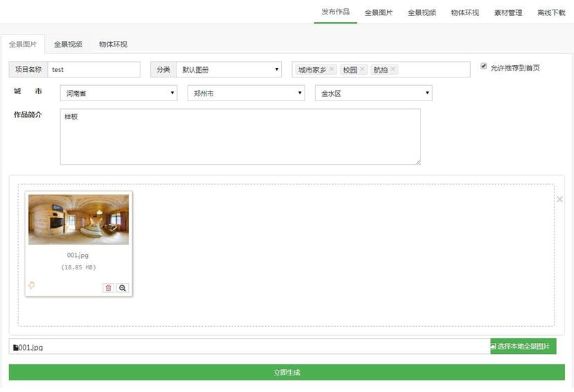
Task: Click the upload status icon on the 001.jpg card
Action: click(31, 285)
